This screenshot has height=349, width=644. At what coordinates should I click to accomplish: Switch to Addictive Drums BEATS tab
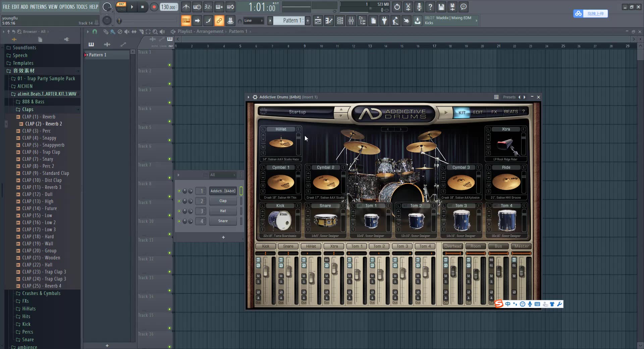pyautogui.click(x=511, y=112)
